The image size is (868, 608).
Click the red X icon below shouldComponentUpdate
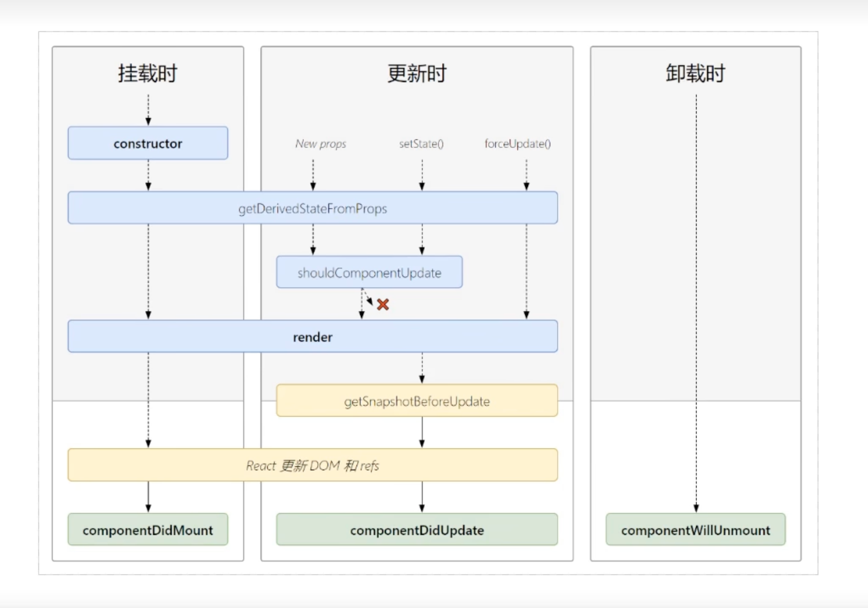pos(383,304)
